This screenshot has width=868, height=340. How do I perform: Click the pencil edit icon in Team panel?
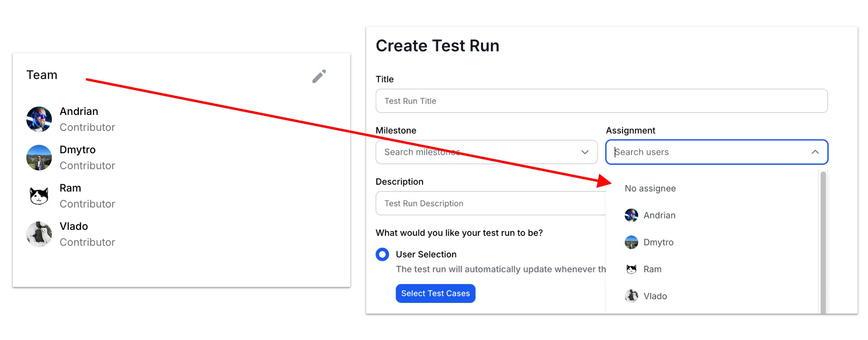[319, 76]
